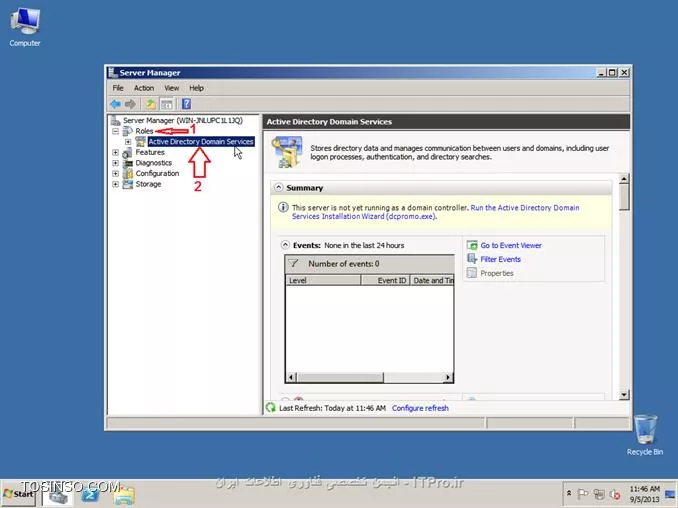Click the Active Directory Domain Services tree icon
Image resolution: width=678 pixels, height=508 pixels.
click(x=141, y=141)
